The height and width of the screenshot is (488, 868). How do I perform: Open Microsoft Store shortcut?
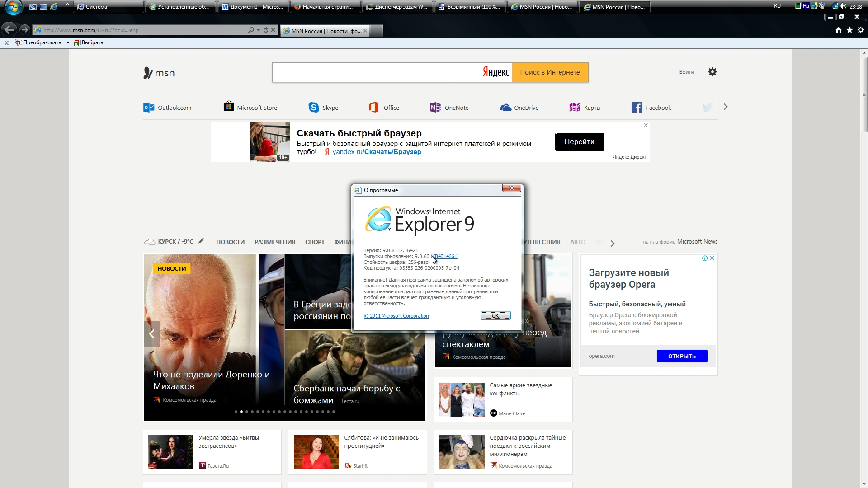coord(250,107)
